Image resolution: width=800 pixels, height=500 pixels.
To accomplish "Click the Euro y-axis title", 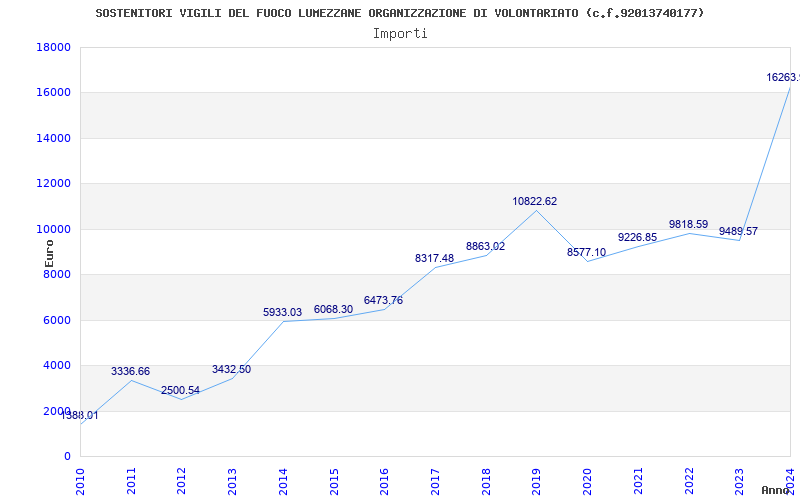I will [x=49, y=252].
